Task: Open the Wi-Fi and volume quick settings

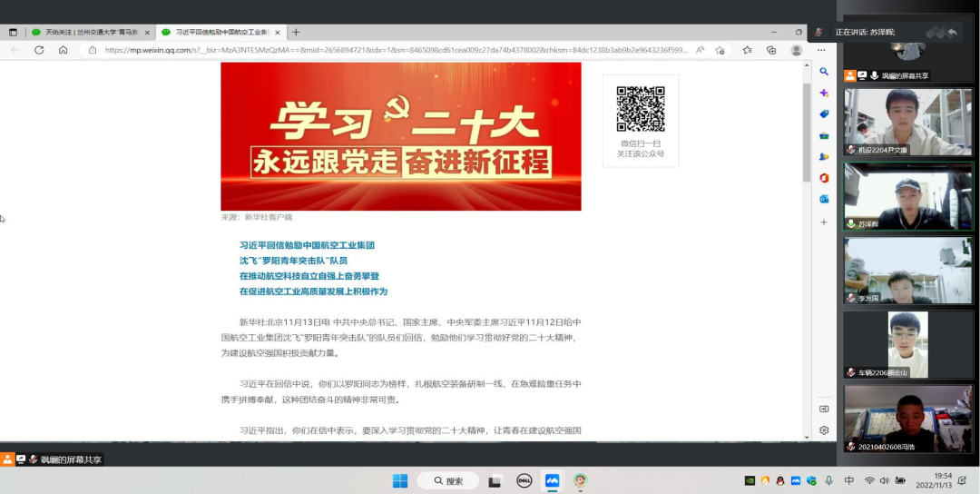Action: pos(882,480)
